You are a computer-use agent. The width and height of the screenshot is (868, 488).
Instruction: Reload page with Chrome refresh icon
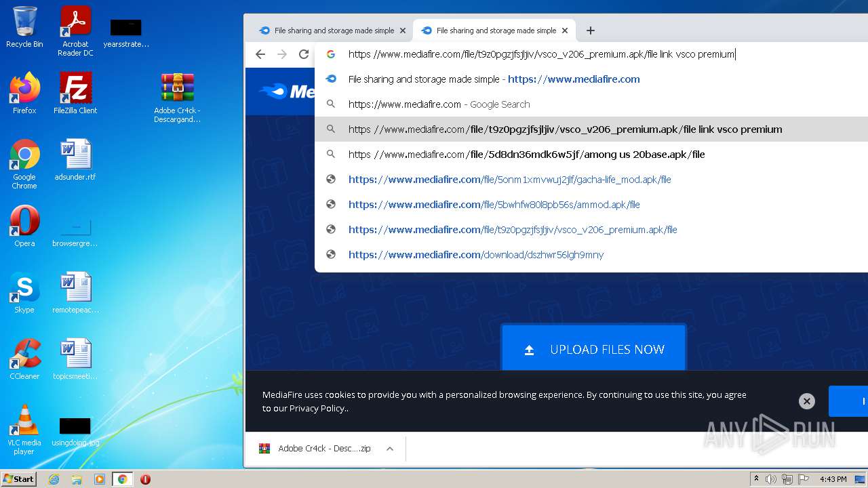pos(304,54)
